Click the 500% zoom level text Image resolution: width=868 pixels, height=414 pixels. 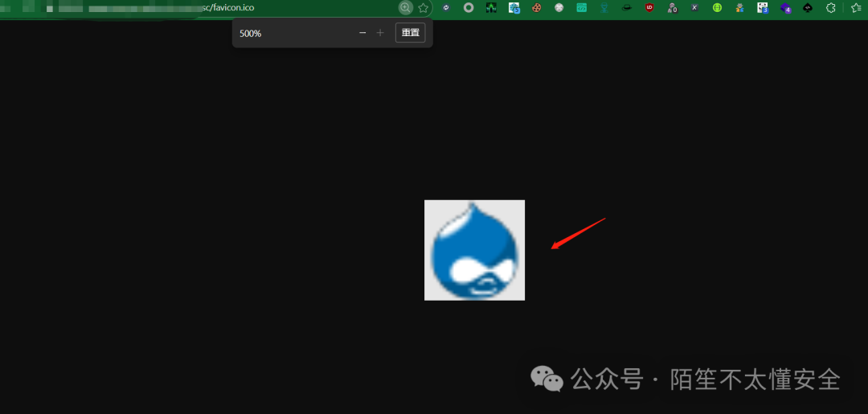click(x=250, y=33)
